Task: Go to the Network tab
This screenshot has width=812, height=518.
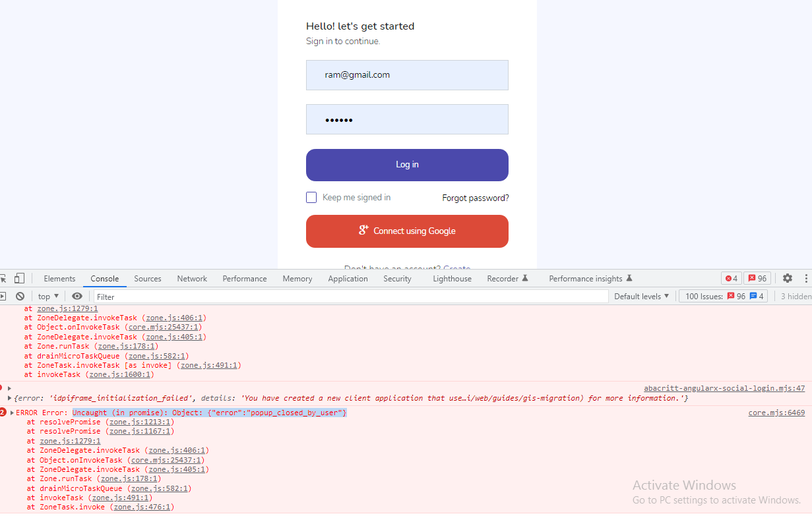Action: click(192, 279)
